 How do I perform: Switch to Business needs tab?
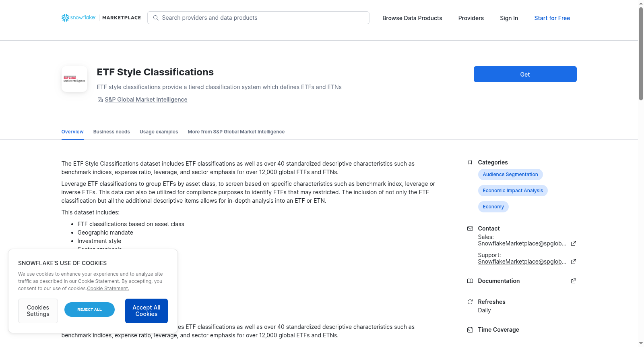111,132
